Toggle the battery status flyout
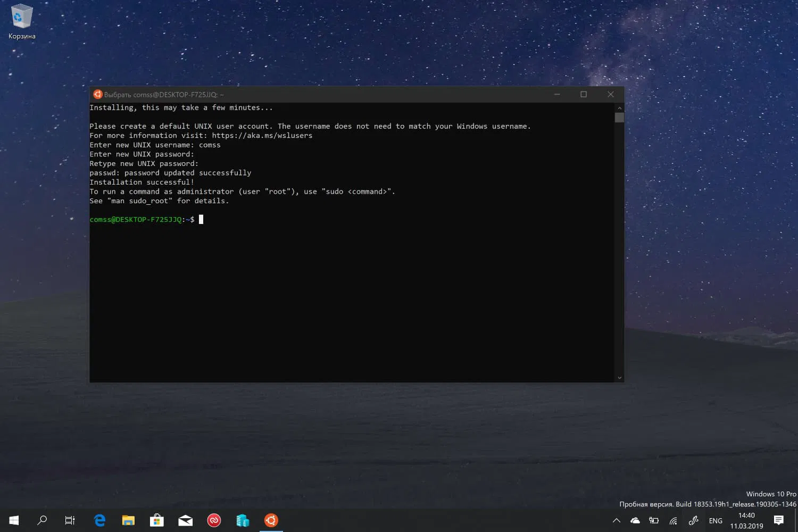 [654, 520]
